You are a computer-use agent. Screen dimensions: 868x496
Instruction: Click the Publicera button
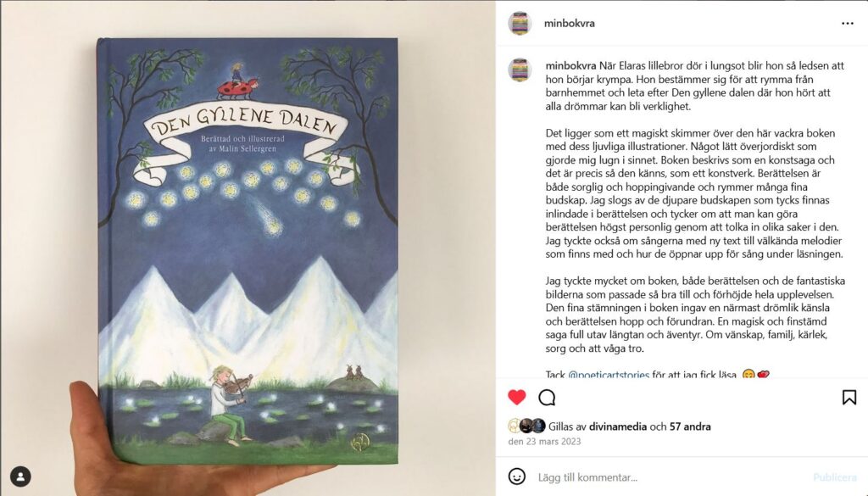[835, 477]
